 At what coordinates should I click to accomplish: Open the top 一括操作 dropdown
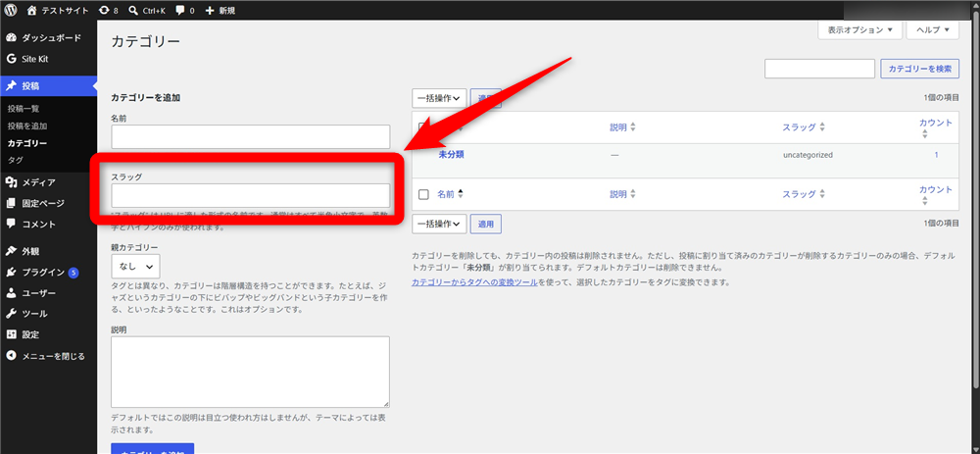click(x=439, y=98)
